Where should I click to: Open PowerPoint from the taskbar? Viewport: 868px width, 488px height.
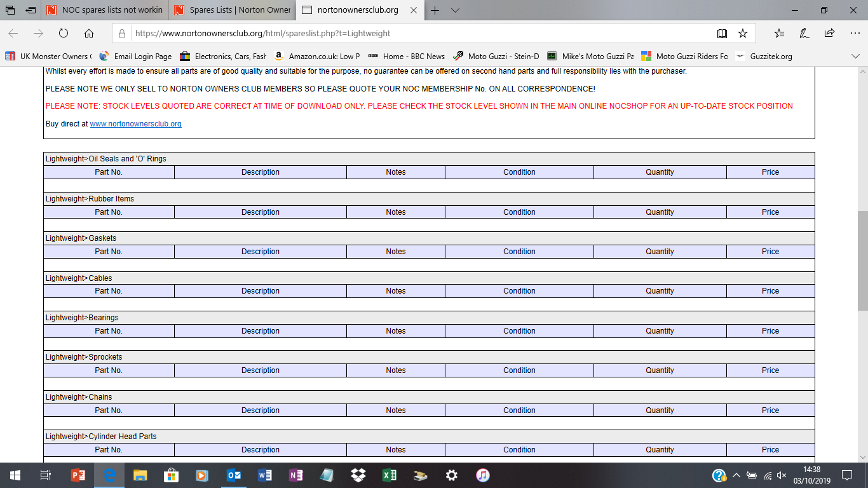78,475
